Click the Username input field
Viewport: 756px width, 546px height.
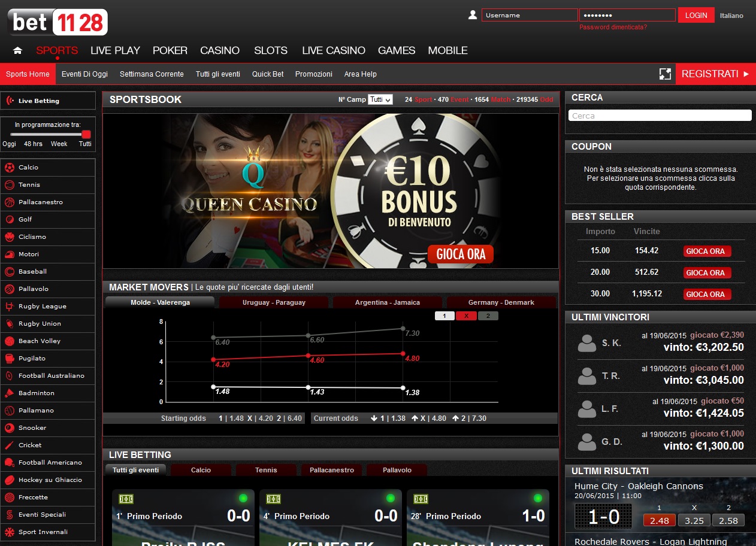pyautogui.click(x=530, y=15)
